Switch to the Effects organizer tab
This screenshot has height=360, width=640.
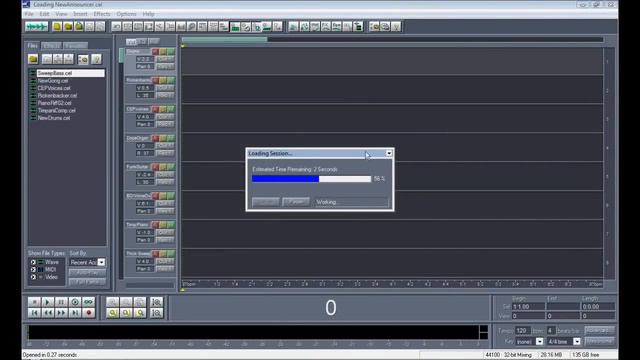pos(51,45)
